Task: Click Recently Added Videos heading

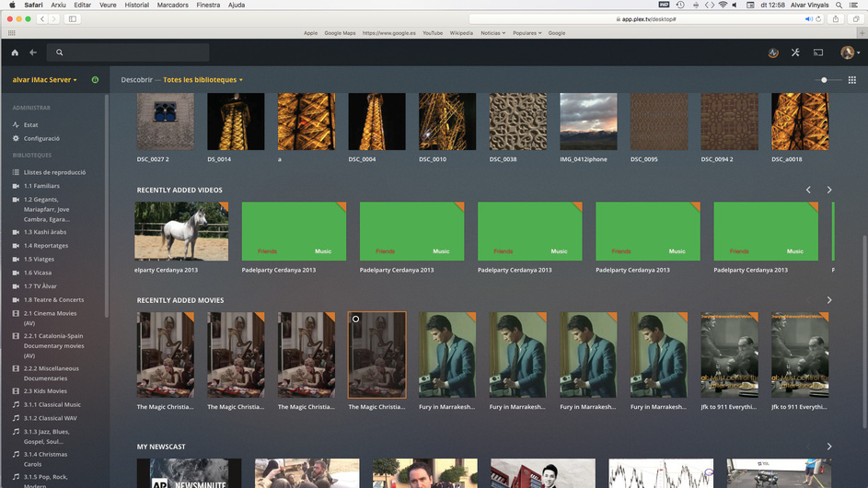Action: [179, 190]
